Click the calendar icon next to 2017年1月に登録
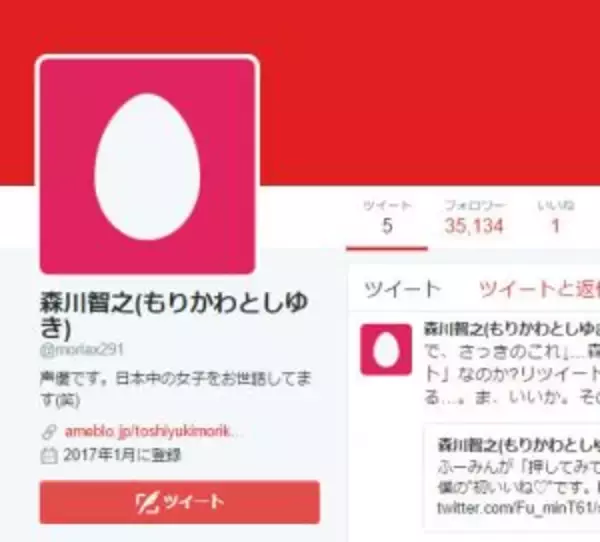The image size is (600, 542). [49, 455]
